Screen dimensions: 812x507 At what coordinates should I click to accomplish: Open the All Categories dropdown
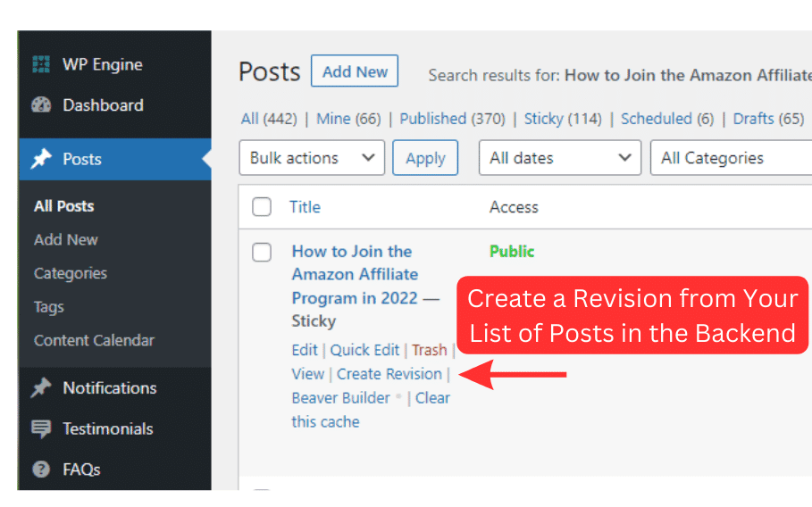[732, 158]
